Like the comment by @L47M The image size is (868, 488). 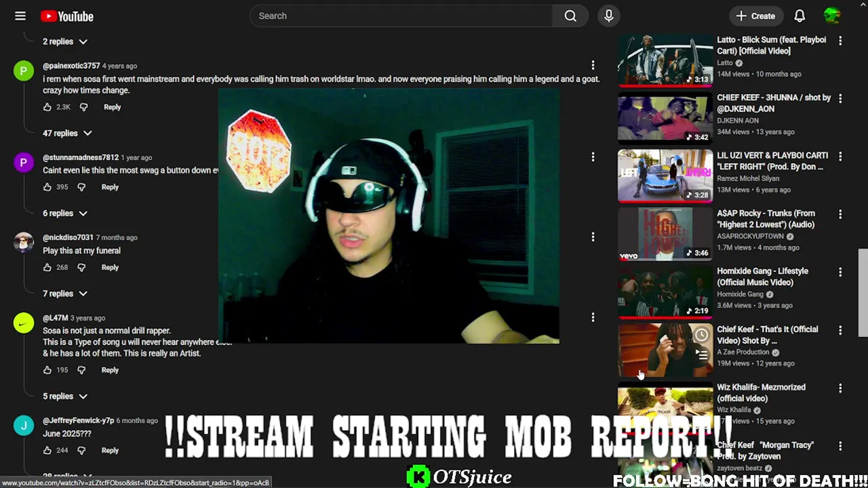47,370
